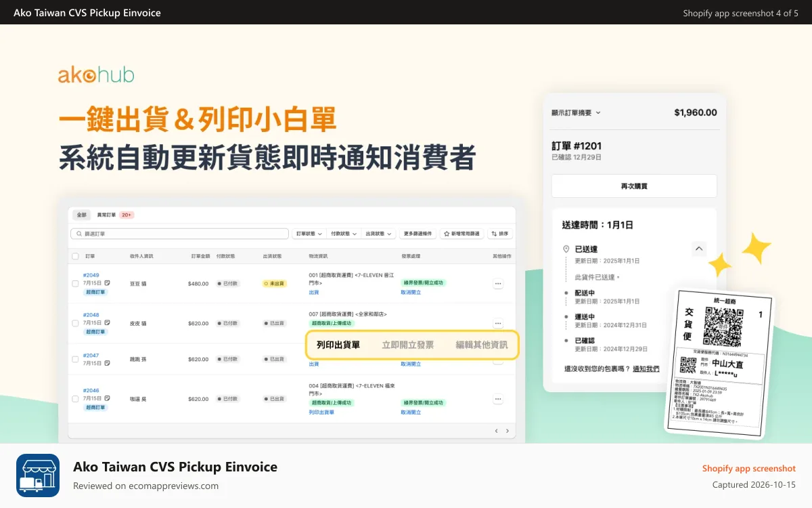Click the 20+ badge on 異常訂單
812x508 pixels.
(x=127, y=215)
